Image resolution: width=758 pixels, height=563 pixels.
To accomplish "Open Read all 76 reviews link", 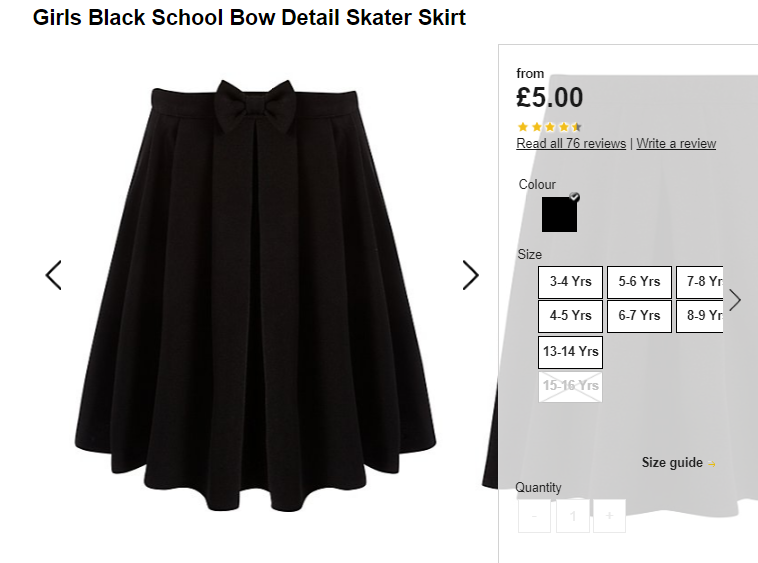I will [x=571, y=144].
